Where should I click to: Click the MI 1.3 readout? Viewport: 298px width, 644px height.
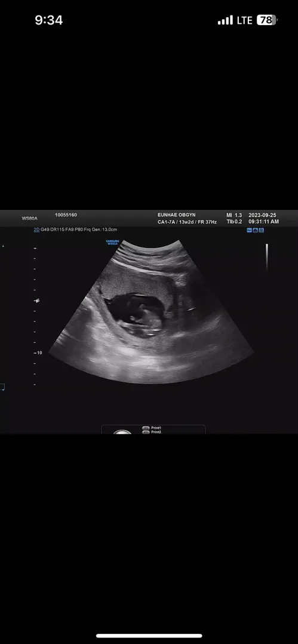click(x=234, y=215)
